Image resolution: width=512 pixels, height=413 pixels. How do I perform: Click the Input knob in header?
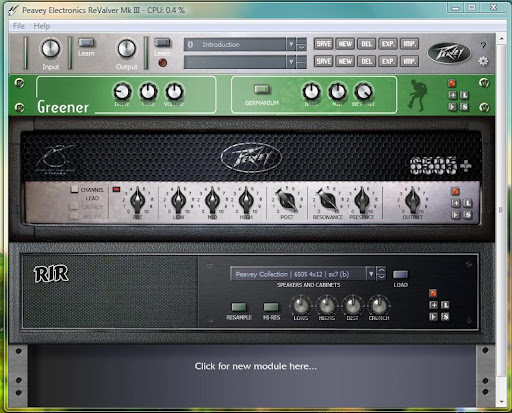point(51,48)
